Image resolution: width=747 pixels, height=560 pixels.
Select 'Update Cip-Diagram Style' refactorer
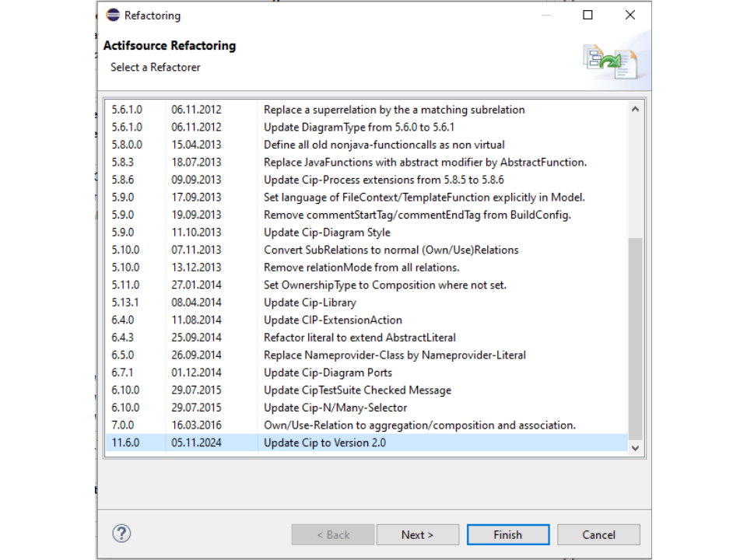point(327,233)
